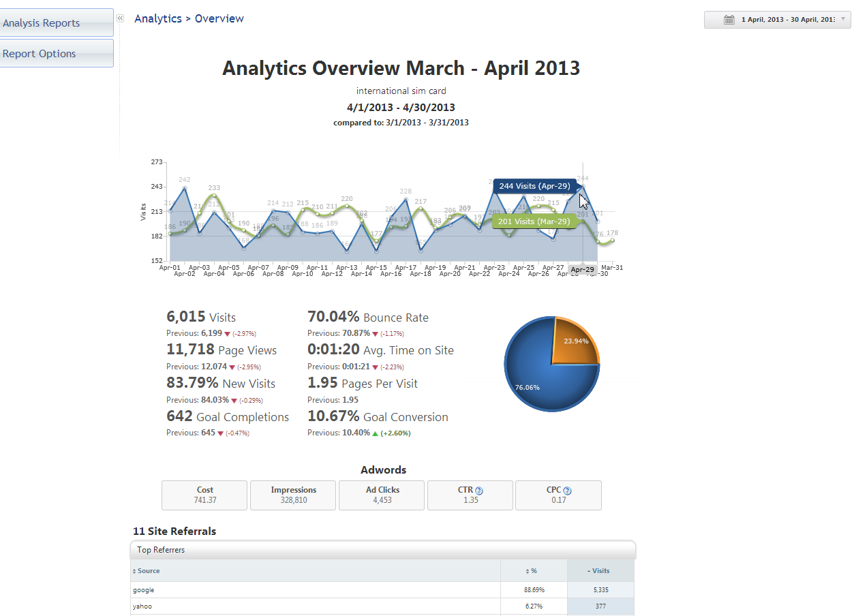Collapse the left sidebar with double-arrow icon
The image size is (854, 616).
tap(120, 18)
